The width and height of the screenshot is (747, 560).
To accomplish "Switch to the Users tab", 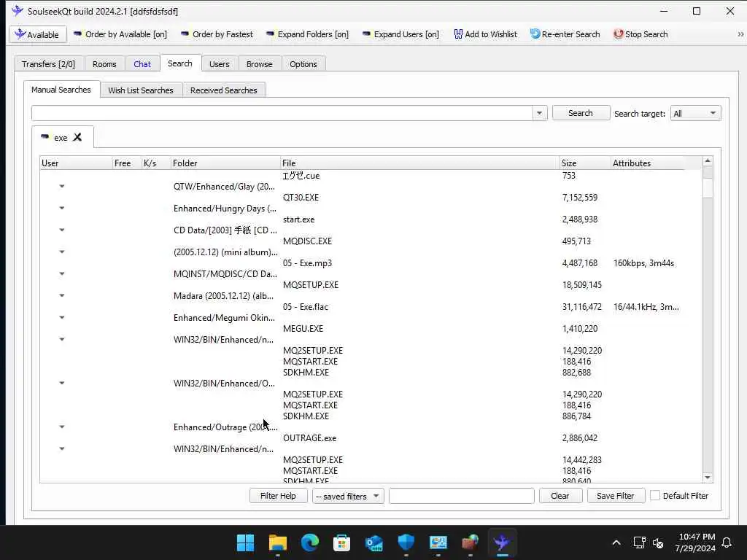I will click(219, 64).
